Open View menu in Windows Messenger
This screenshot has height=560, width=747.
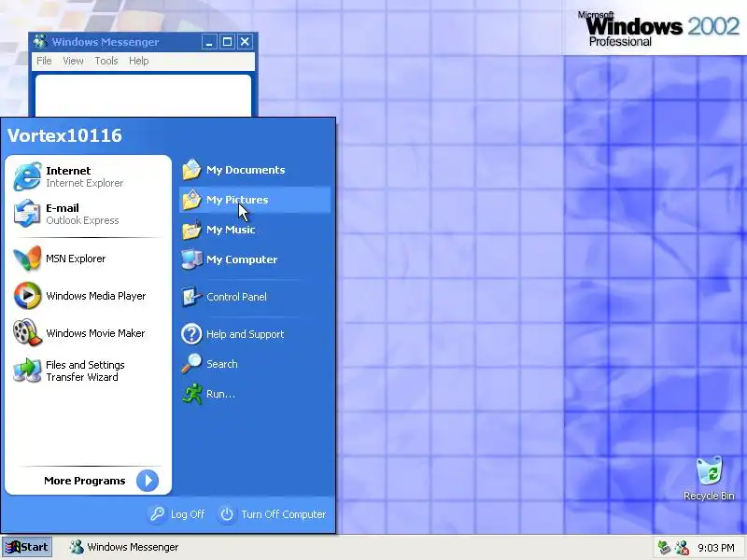pos(73,61)
